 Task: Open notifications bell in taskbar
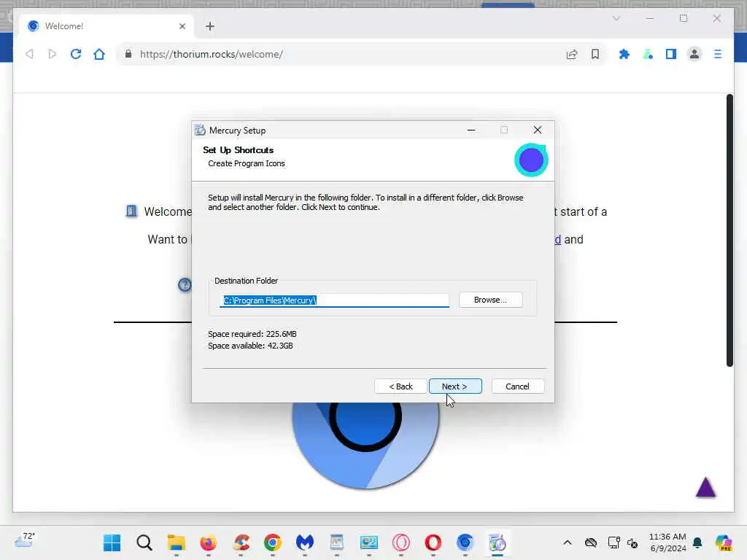[697, 542]
